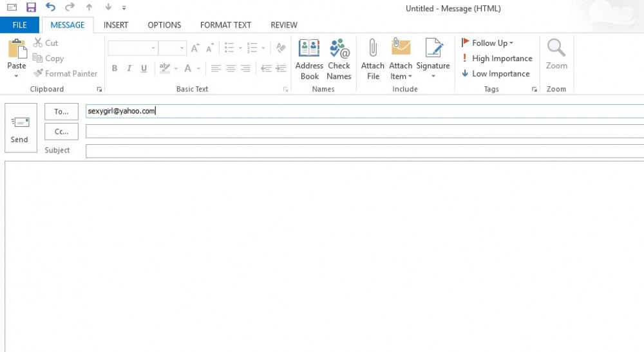Image resolution: width=644 pixels, height=352 pixels.
Task: Apply bullet list formatting
Action: 229,48
